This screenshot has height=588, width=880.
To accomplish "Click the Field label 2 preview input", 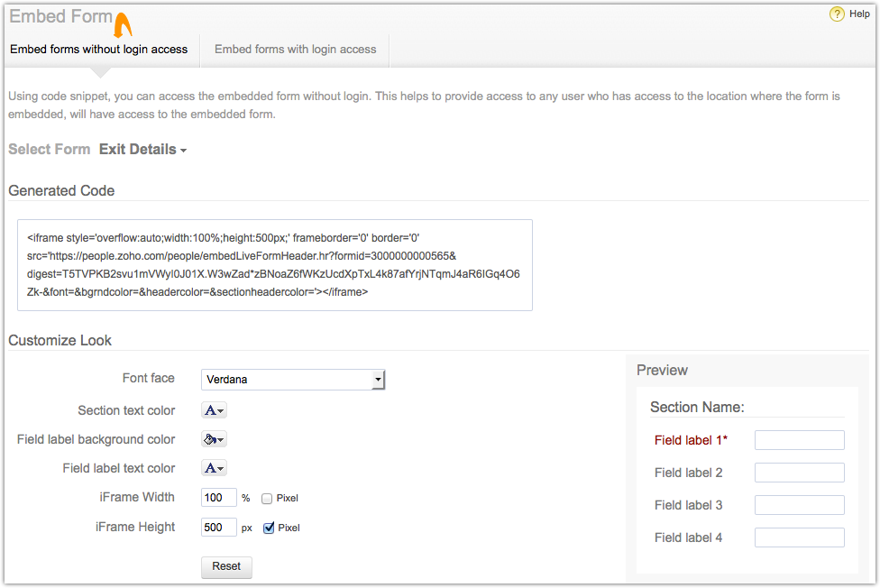I will point(799,473).
